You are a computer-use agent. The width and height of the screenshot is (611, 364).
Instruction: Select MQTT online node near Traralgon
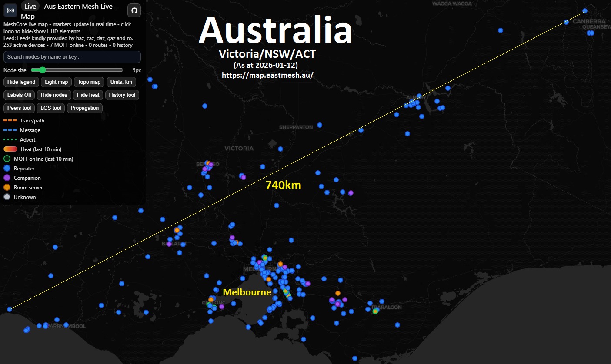tap(375, 311)
